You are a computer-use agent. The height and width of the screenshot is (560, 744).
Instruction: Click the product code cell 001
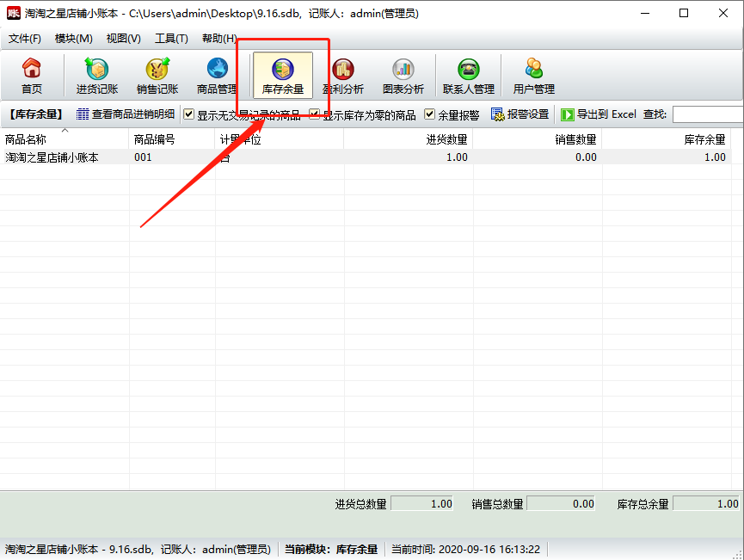click(143, 157)
